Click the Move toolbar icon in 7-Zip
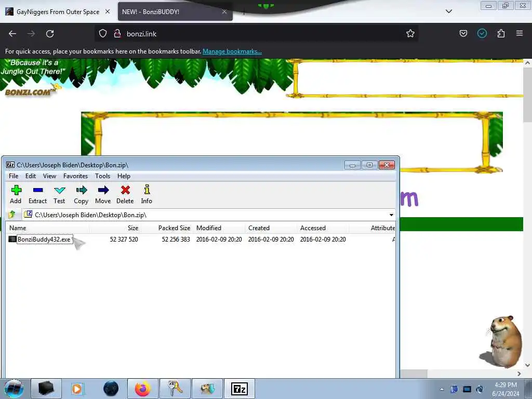 pos(103,194)
